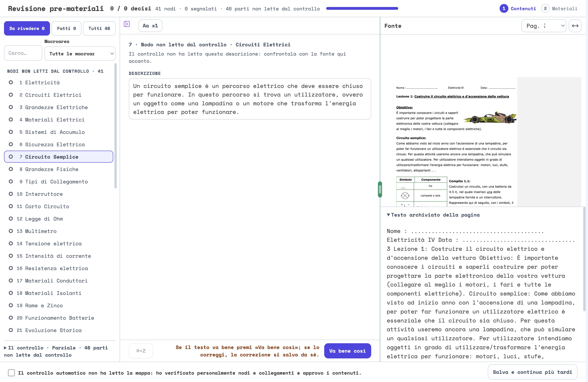Screen dimensions: 588x382
Task: Click the green splitter handle before Fonte
Action: click(380, 189)
